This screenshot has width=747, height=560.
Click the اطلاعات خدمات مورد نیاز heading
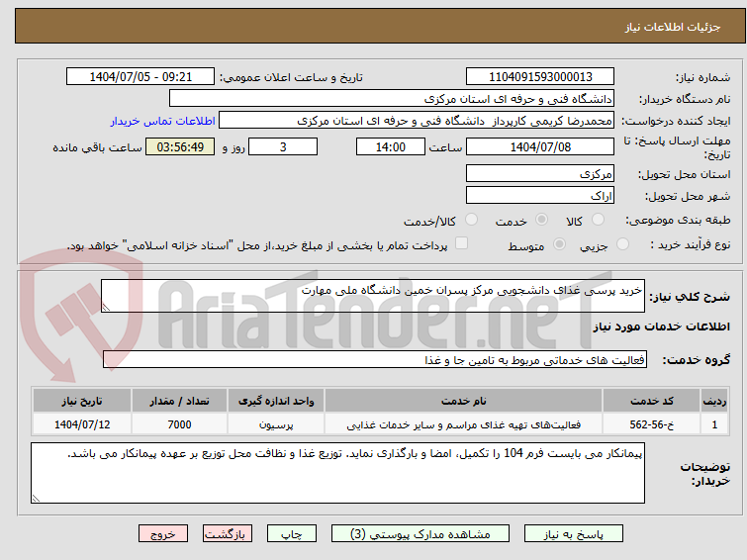(661, 327)
